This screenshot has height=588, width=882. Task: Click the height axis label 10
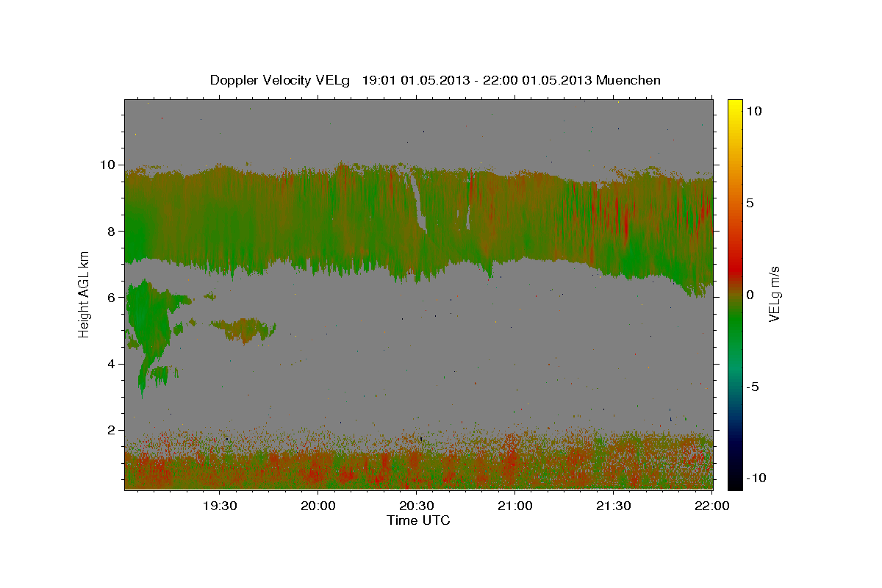110,165
